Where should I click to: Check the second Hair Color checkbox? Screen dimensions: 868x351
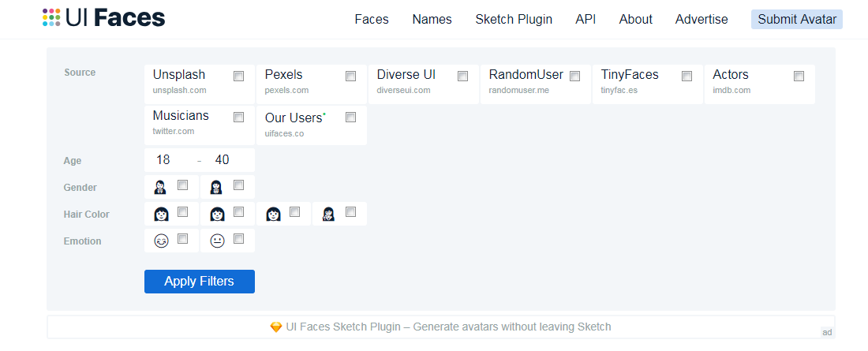point(238,212)
